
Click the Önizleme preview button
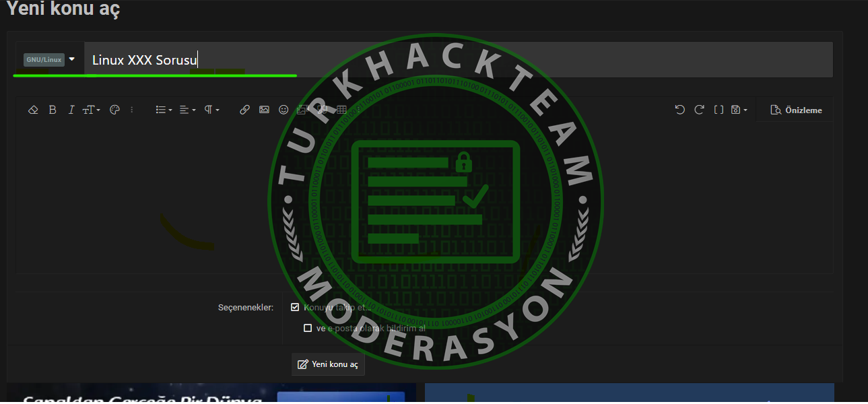(796, 110)
